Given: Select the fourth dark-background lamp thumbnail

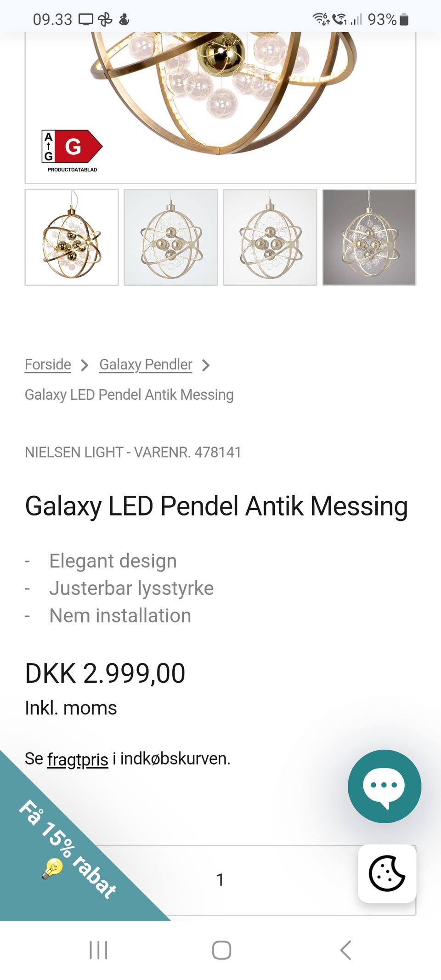Looking at the screenshot, I should pos(369,237).
